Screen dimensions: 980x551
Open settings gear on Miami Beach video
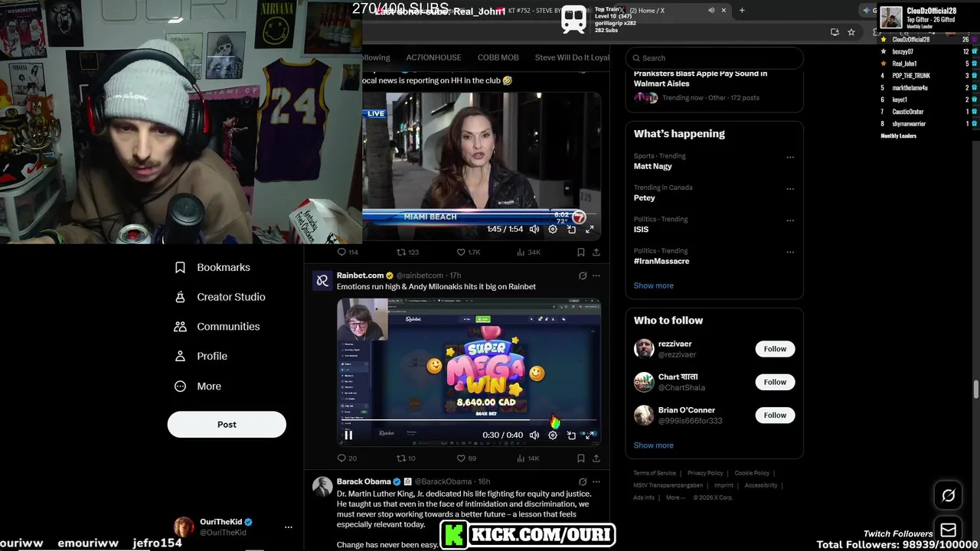coord(553,229)
